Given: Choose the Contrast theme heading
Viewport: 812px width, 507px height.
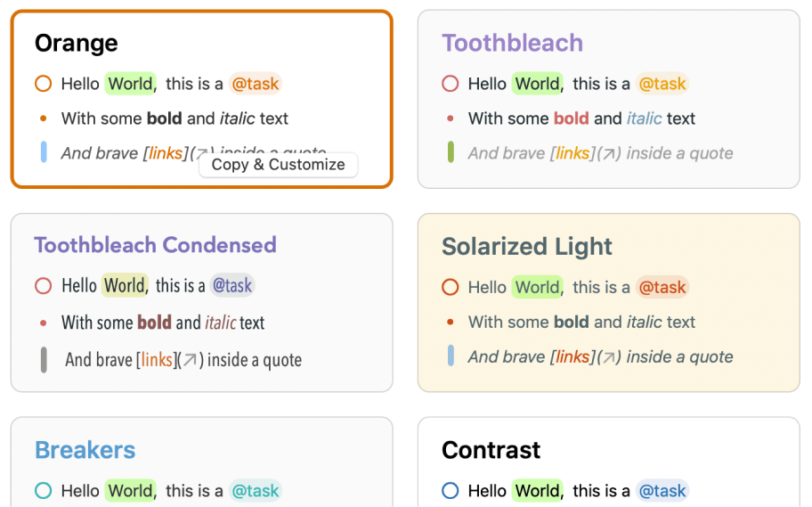Looking at the screenshot, I should point(491,450).
